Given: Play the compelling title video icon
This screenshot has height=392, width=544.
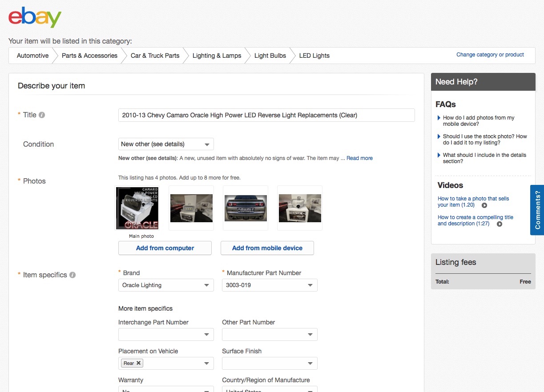Looking at the screenshot, I should pos(500,224).
